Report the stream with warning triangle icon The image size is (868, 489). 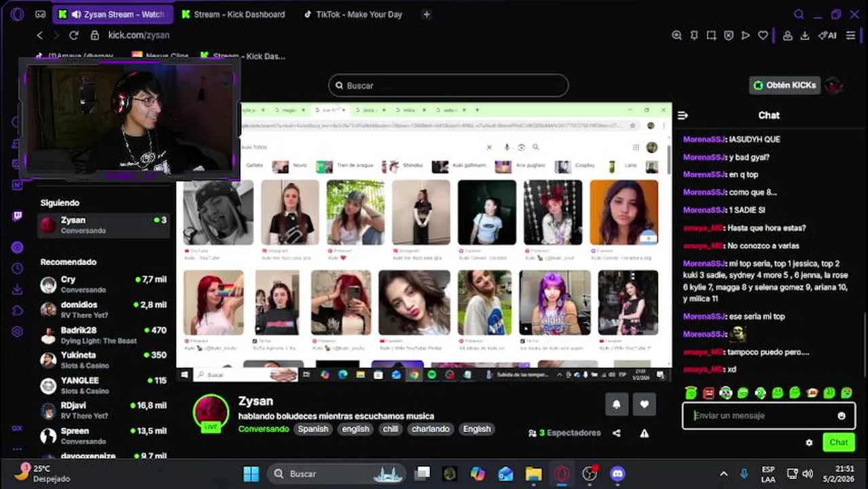tap(644, 433)
